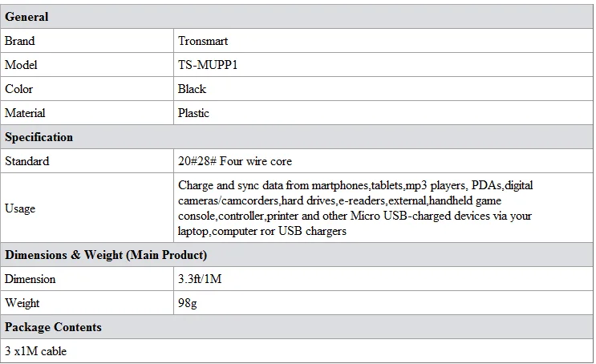This screenshot has width=596, height=364.
Task: Click the 98g weight value
Action: pos(189,303)
